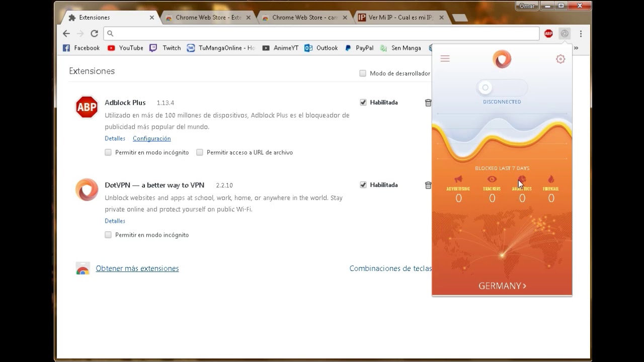The width and height of the screenshot is (644, 362).
Task: Click the DotVPN toolbar extension icon
Action: (565, 34)
